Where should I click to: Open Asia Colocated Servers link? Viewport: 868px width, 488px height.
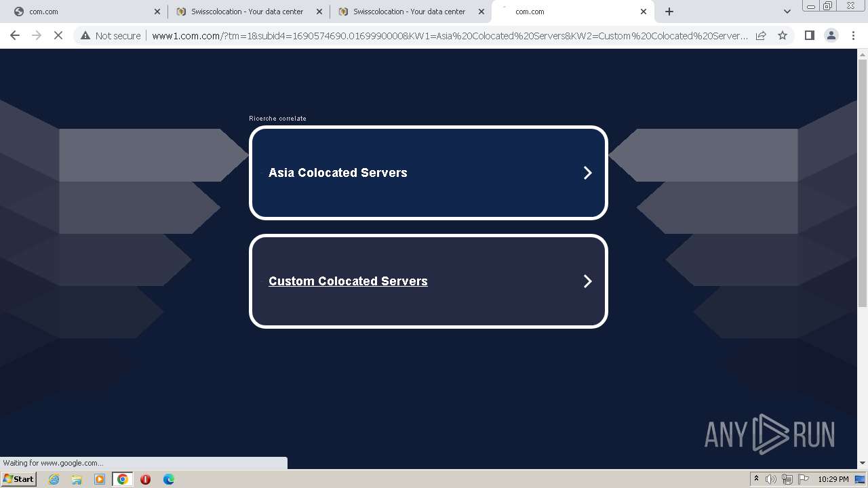[338, 173]
